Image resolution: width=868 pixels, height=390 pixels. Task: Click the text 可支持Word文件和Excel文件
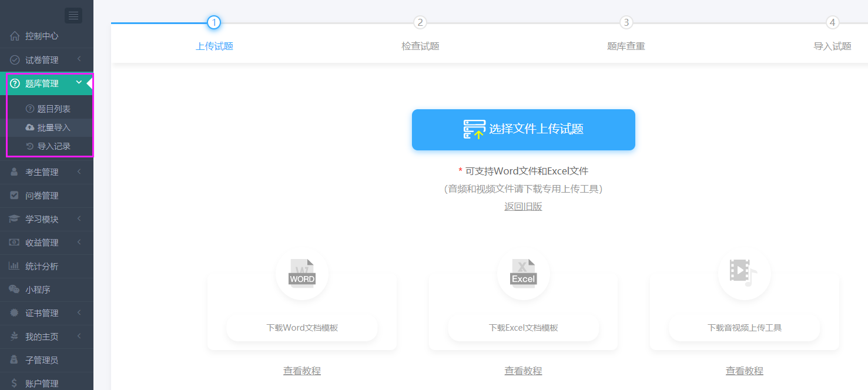click(527, 172)
